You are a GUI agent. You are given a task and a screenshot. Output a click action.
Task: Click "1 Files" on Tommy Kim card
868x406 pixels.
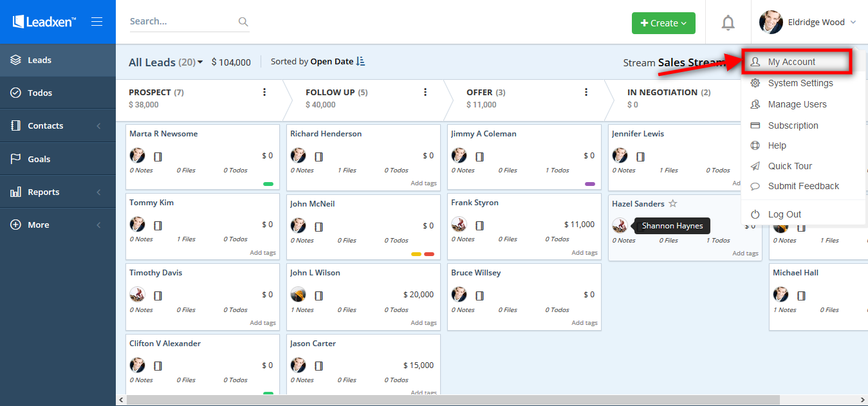click(x=186, y=239)
